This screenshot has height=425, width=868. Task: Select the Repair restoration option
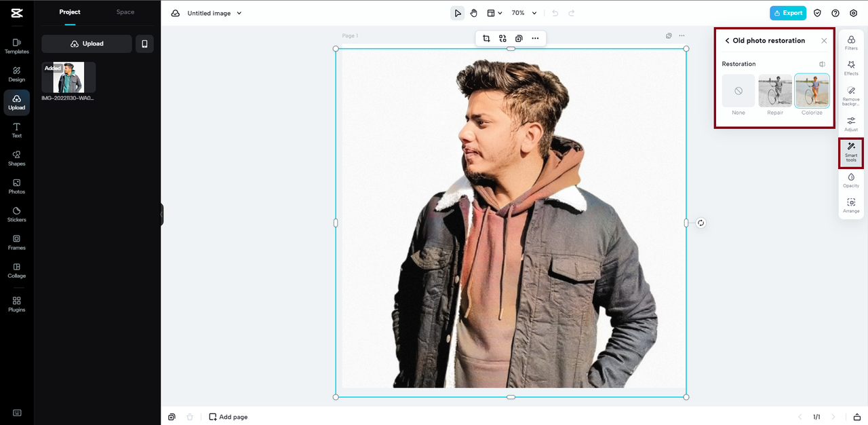click(775, 91)
